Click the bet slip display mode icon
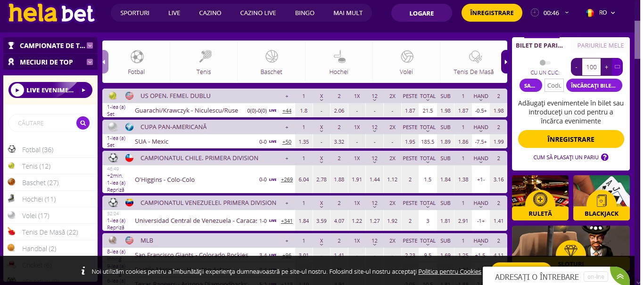 coord(617,67)
